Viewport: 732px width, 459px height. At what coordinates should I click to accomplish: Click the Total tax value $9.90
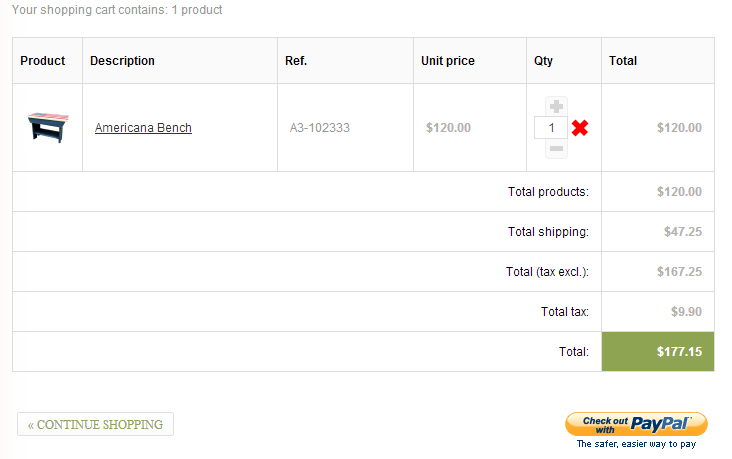point(686,312)
